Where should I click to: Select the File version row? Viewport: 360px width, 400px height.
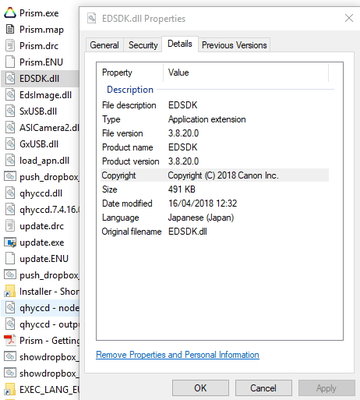coord(215,133)
